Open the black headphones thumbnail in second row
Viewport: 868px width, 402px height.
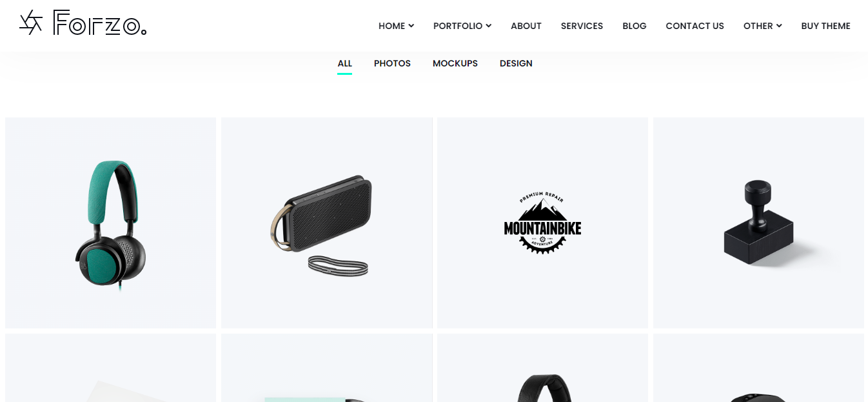[x=542, y=368]
